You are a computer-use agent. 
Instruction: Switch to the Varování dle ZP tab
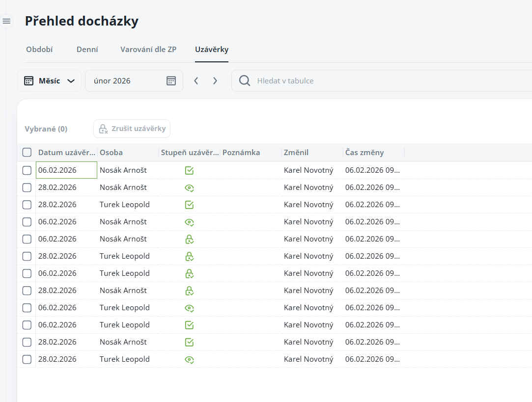148,49
